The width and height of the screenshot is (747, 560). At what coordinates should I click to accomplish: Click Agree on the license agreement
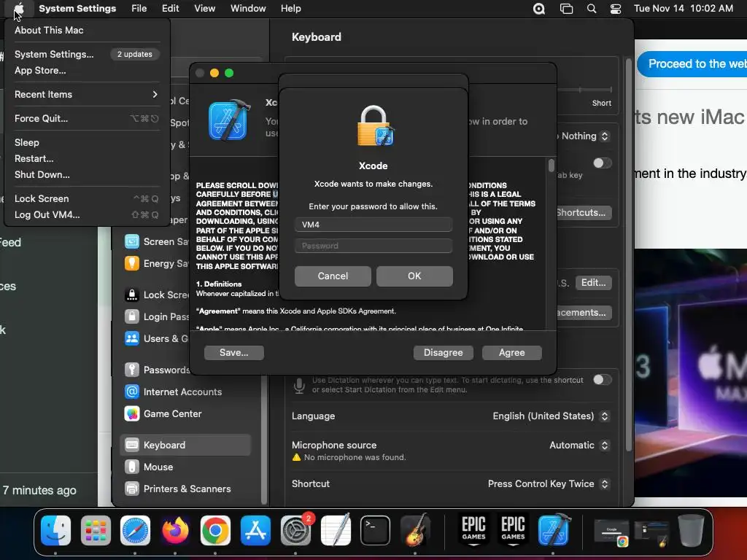tap(511, 352)
